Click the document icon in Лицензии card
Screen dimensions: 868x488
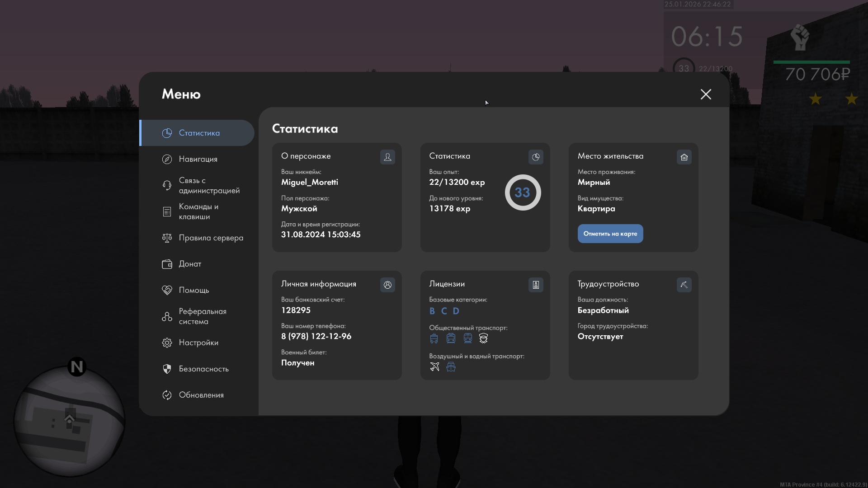tap(536, 285)
